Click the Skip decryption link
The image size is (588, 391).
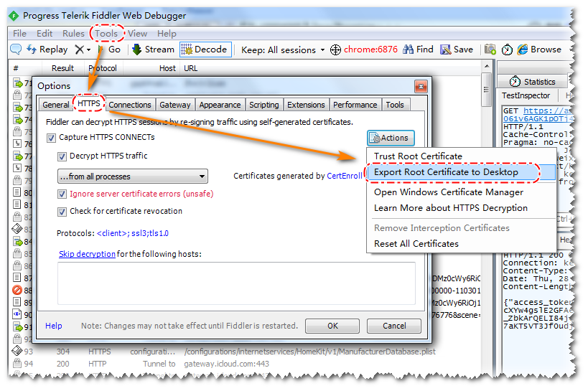point(87,254)
